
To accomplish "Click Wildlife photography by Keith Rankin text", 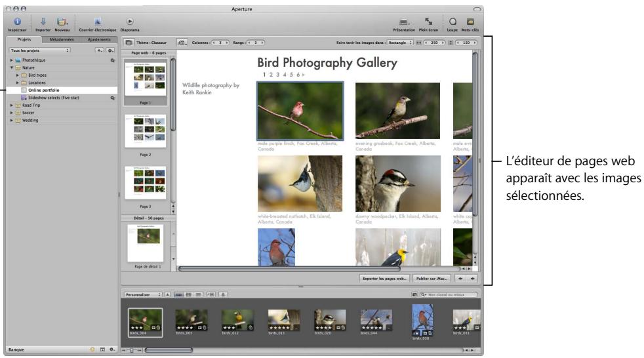I will click(211, 89).
